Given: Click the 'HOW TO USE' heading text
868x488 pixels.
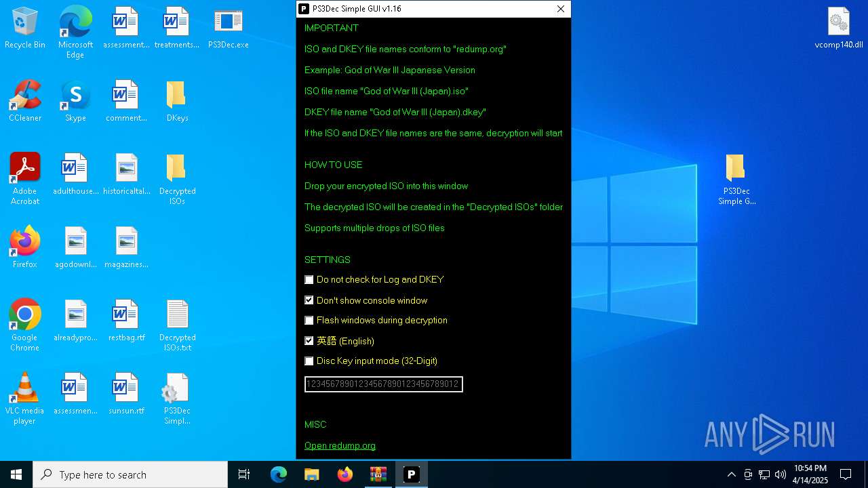Looking at the screenshot, I should coord(333,165).
